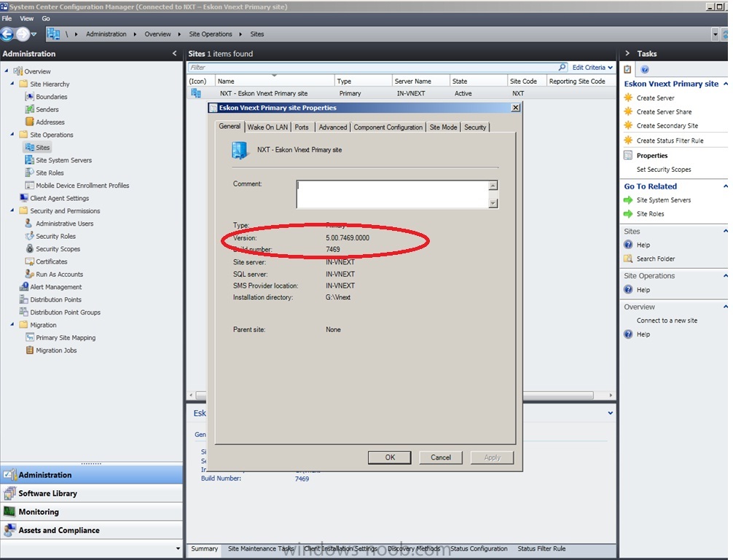The image size is (733, 560).
Task: Open the File menu
Action: 7,19
